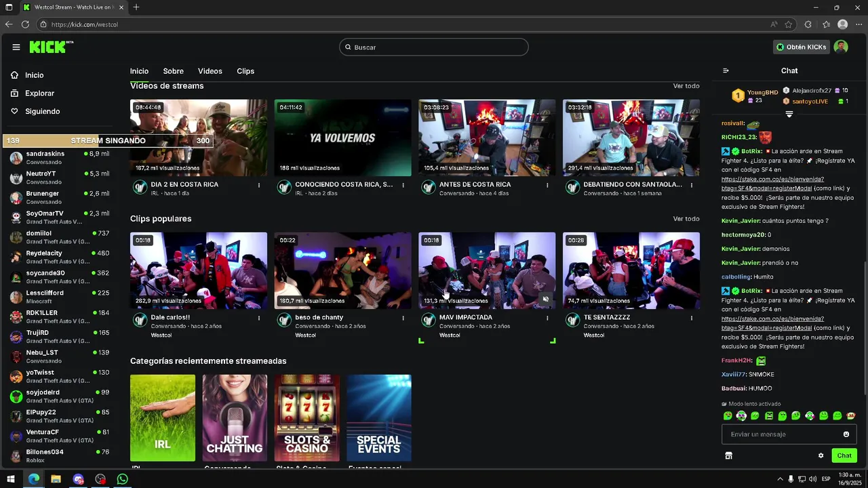
Task: Click Obtén KICKs button
Action: pyautogui.click(x=801, y=47)
